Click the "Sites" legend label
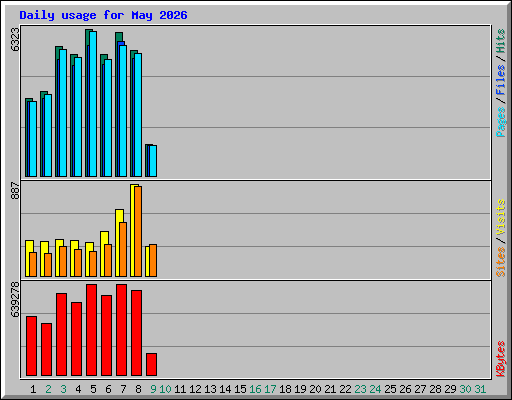 [x=500, y=262]
